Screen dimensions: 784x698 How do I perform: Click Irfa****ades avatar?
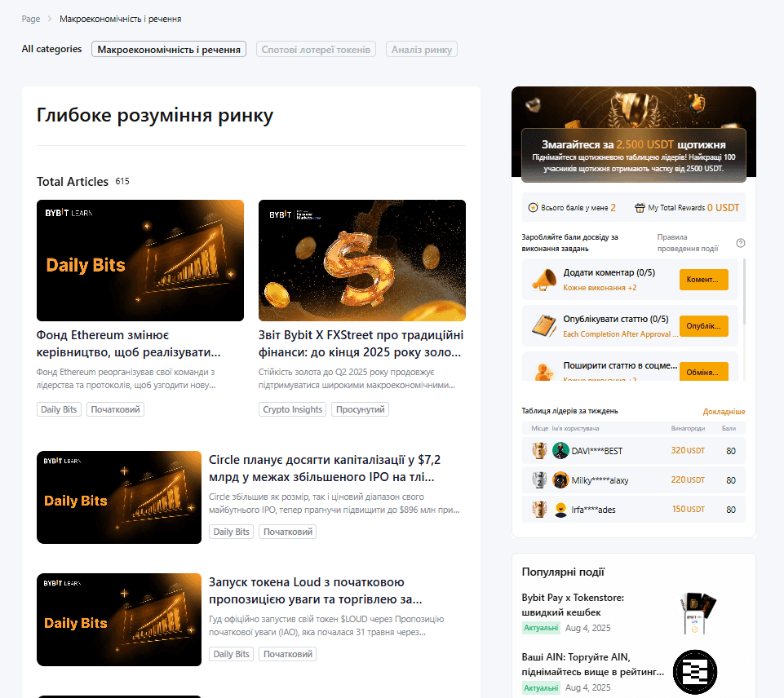tap(560, 510)
